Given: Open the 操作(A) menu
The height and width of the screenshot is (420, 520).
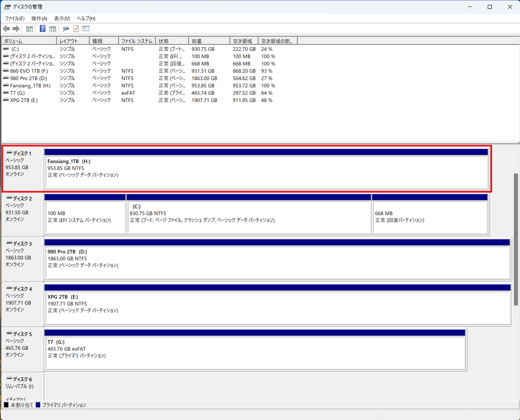Looking at the screenshot, I should pyautogui.click(x=39, y=19).
